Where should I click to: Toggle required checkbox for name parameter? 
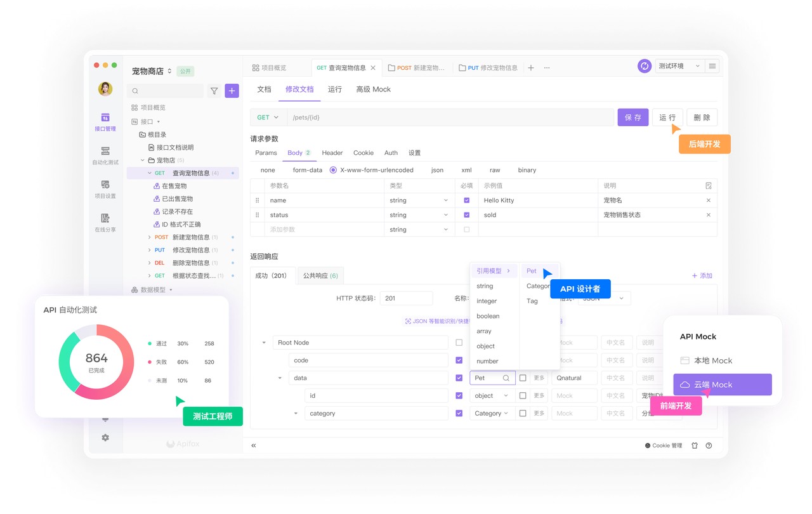tap(467, 200)
